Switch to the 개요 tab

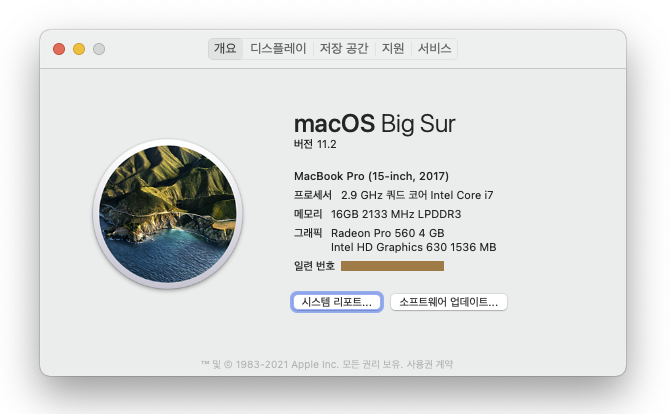point(225,48)
